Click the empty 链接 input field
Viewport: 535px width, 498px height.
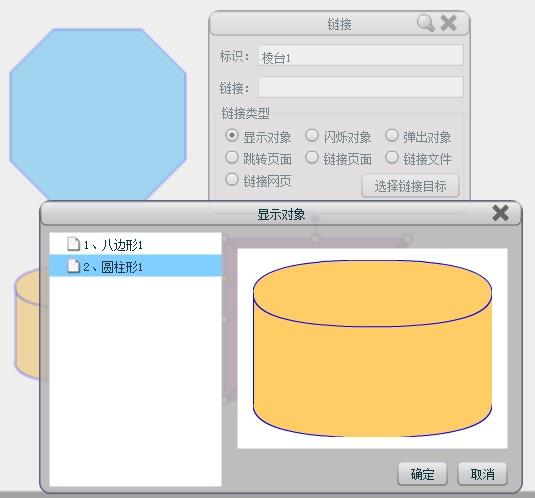(361, 87)
